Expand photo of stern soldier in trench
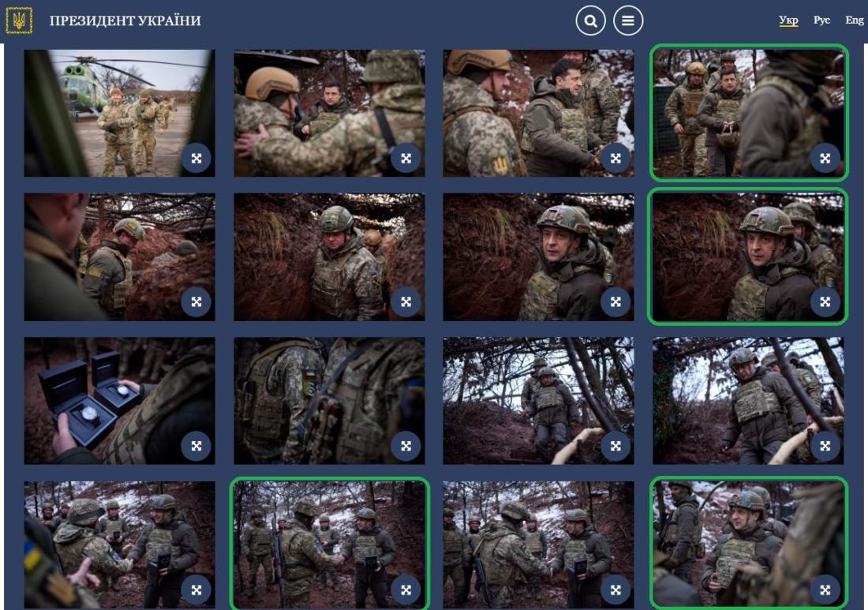This screenshot has width=868, height=610. tap(406, 302)
